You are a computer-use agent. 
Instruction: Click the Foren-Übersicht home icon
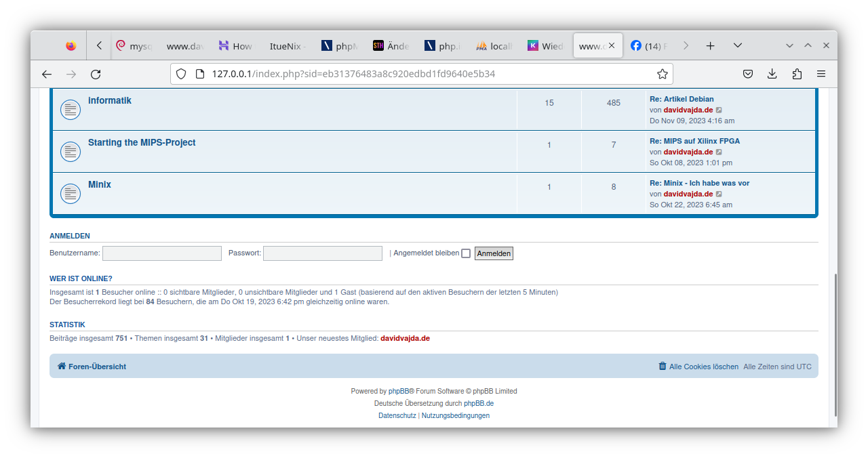click(62, 367)
